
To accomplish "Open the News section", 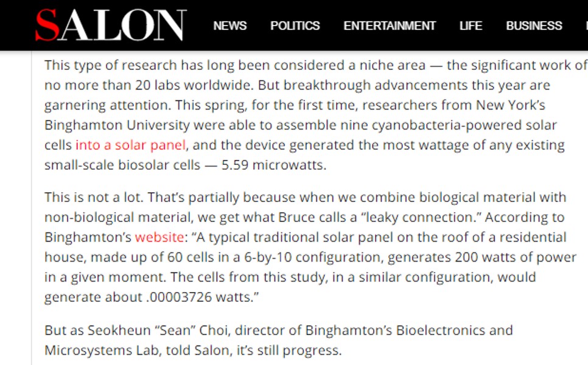I will click(x=229, y=26).
